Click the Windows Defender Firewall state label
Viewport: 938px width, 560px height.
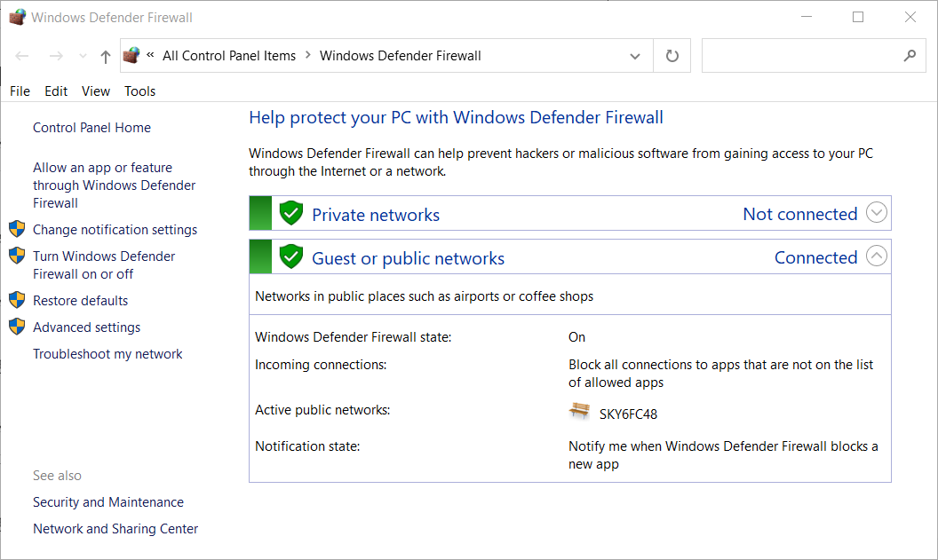pyautogui.click(x=353, y=337)
